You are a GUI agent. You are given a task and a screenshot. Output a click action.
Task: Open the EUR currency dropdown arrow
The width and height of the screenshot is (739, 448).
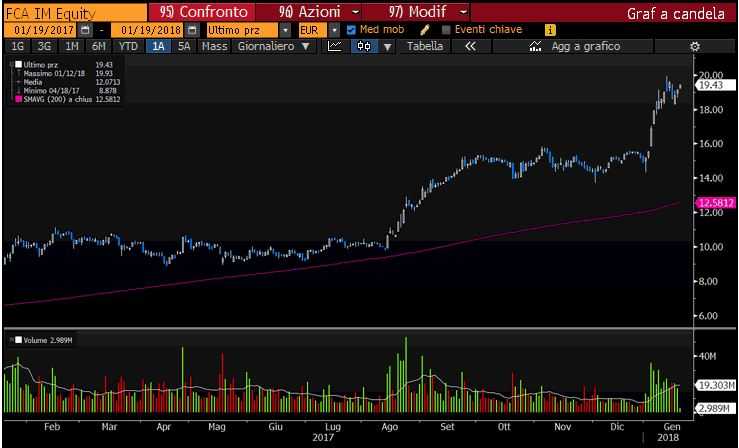[334, 30]
